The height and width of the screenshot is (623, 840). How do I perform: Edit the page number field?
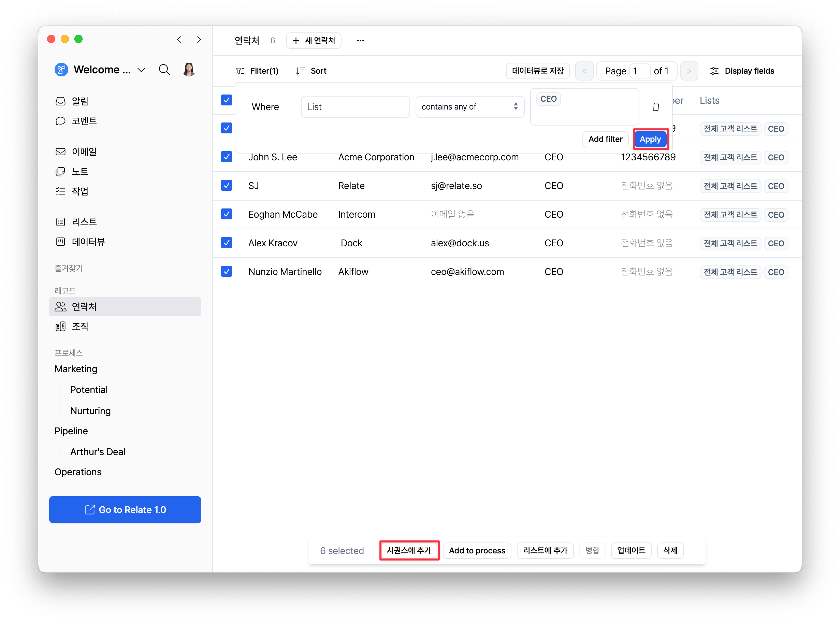click(x=639, y=71)
